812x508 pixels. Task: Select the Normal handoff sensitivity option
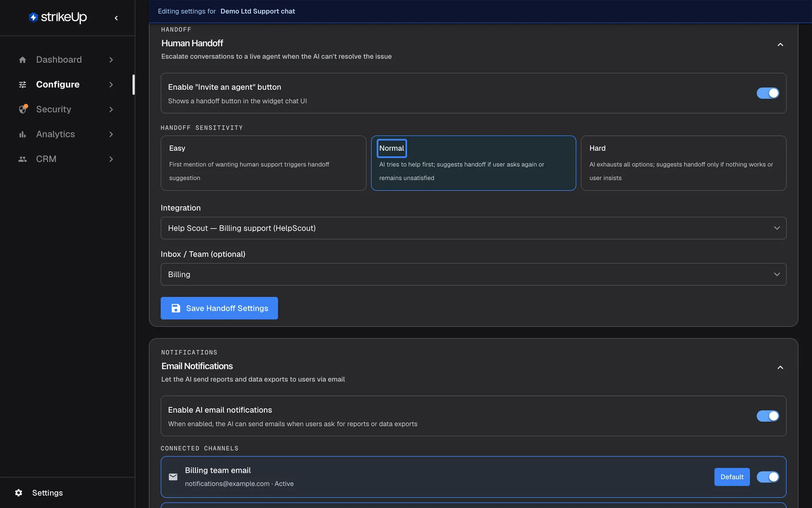coord(473,163)
